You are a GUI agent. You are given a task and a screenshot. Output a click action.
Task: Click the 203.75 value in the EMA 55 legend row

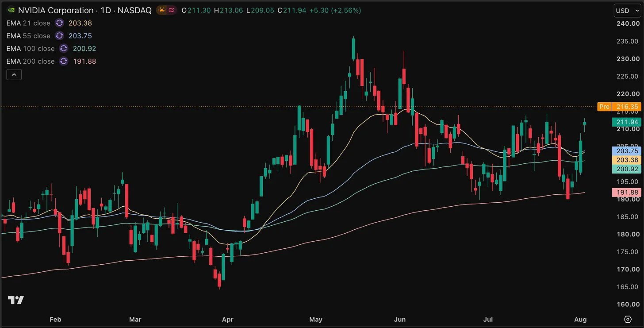(80, 36)
